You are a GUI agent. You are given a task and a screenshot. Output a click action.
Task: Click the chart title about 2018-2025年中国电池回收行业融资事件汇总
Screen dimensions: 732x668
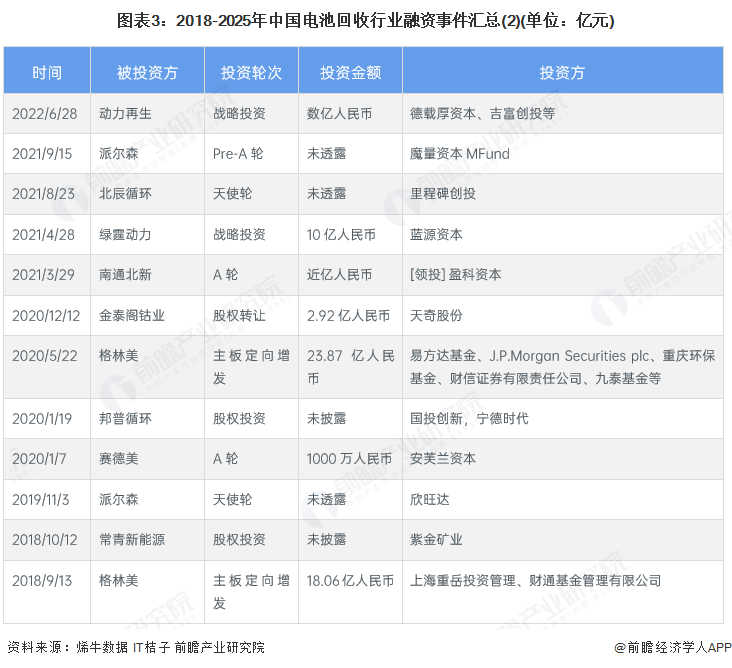click(366, 21)
